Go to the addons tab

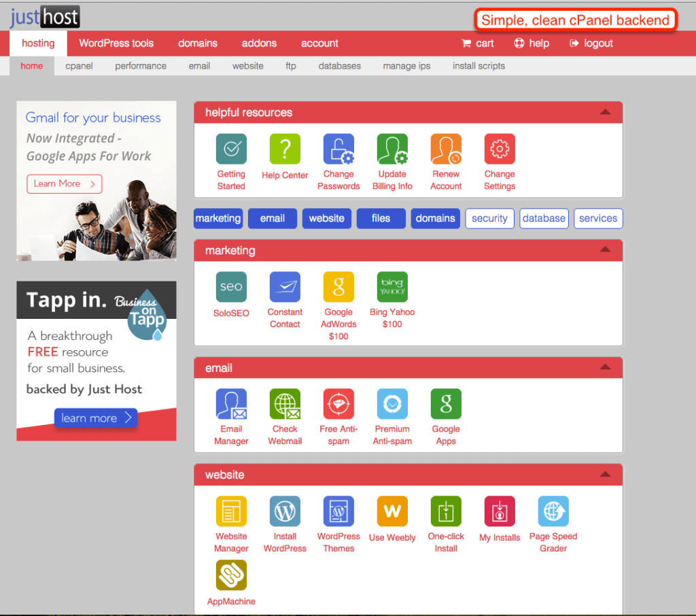[x=259, y=44]
